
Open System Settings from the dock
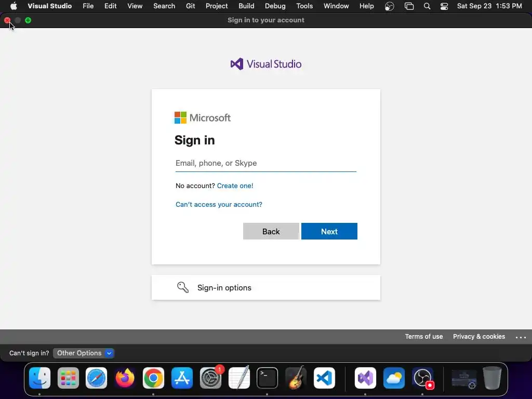(x=210, y=378)
